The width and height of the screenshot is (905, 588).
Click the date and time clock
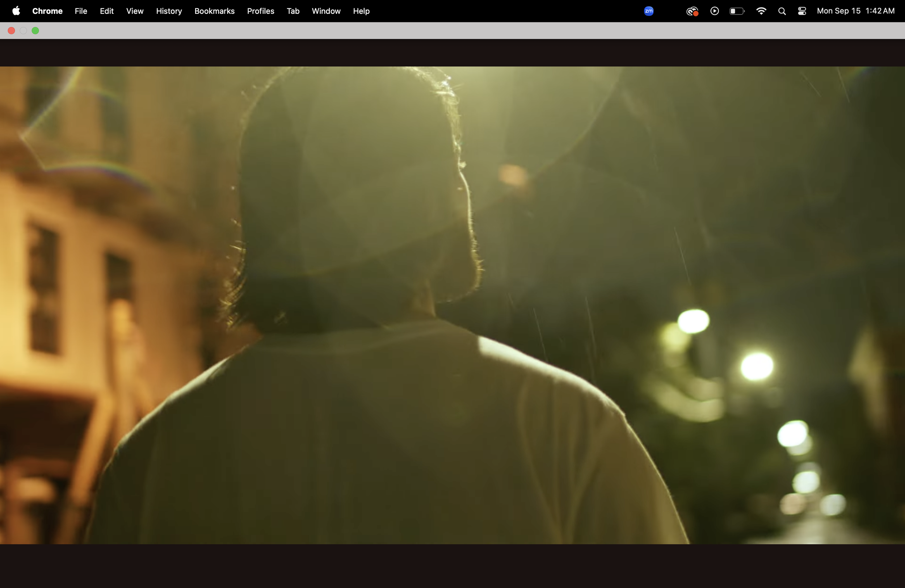click(855, 11)
